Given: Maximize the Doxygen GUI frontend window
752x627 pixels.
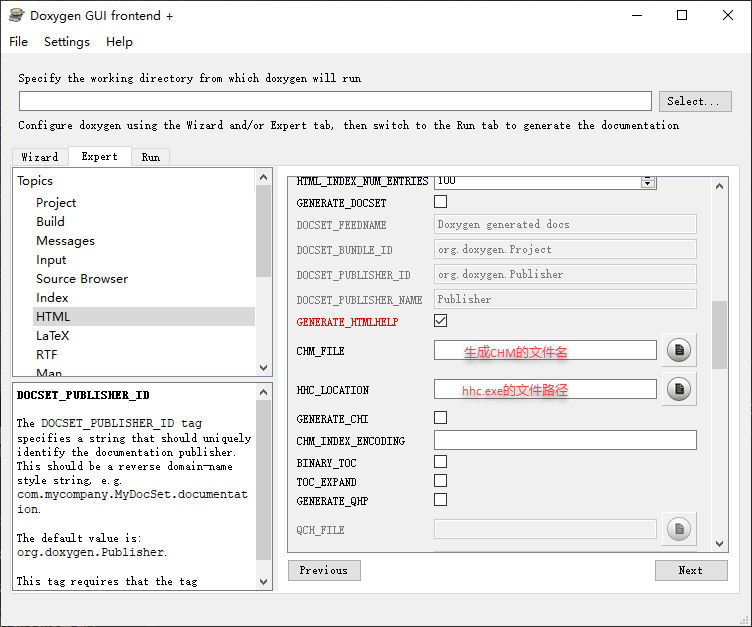Looking at the screenshot, I should pos(682,15).
